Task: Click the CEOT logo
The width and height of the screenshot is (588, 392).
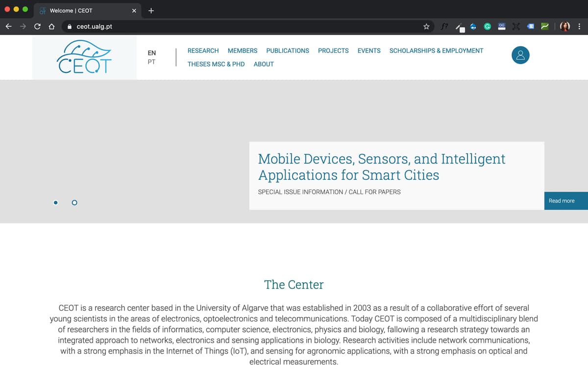Action: tap(84, 57)
